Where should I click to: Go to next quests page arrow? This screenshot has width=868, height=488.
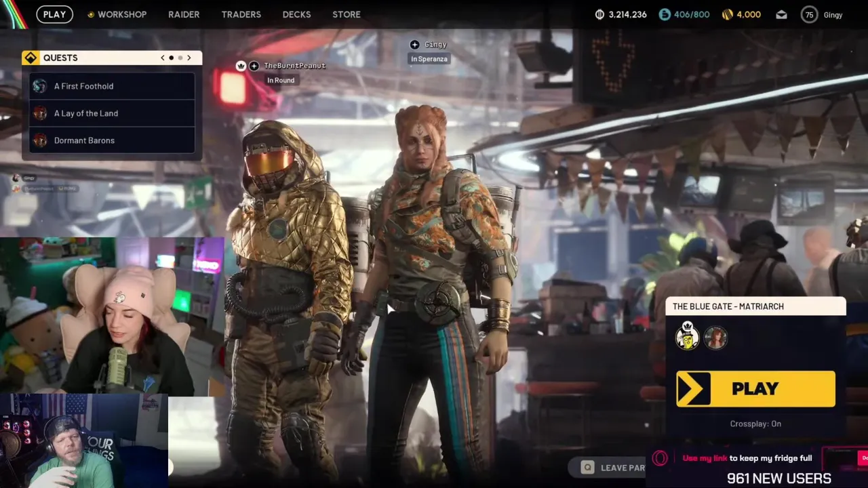pos(189,58)
